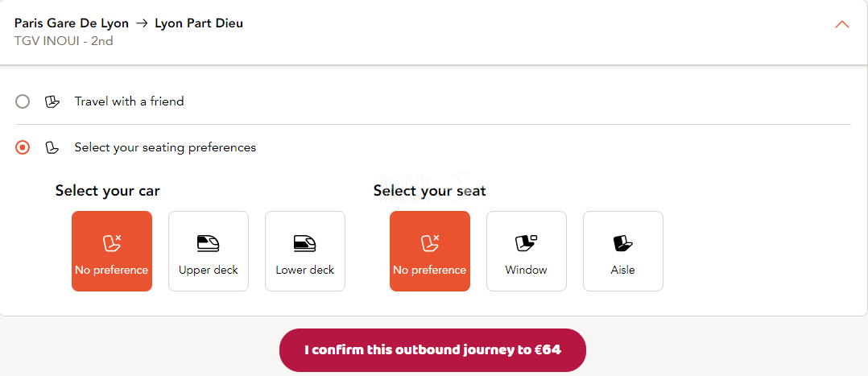Click 'Select your seating preferences' label text
This screenshot has width=868, height=376.
[165, 147]
